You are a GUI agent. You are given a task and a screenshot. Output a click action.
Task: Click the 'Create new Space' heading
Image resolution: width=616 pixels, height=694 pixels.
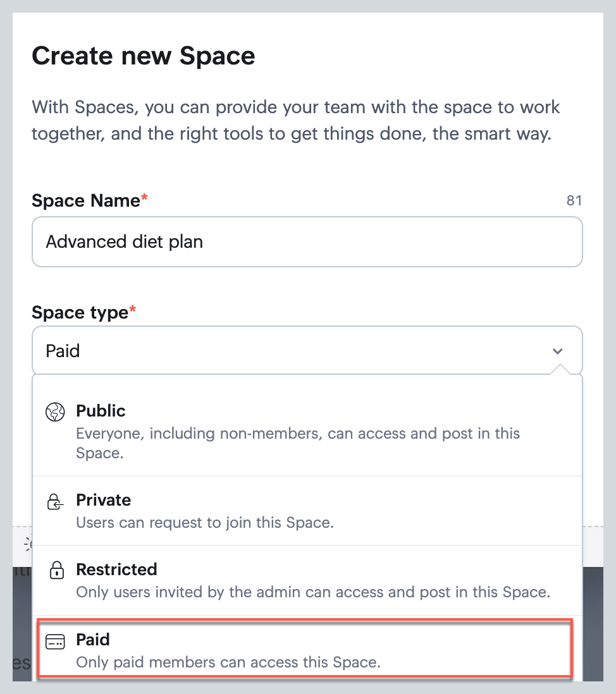[144, 56]
